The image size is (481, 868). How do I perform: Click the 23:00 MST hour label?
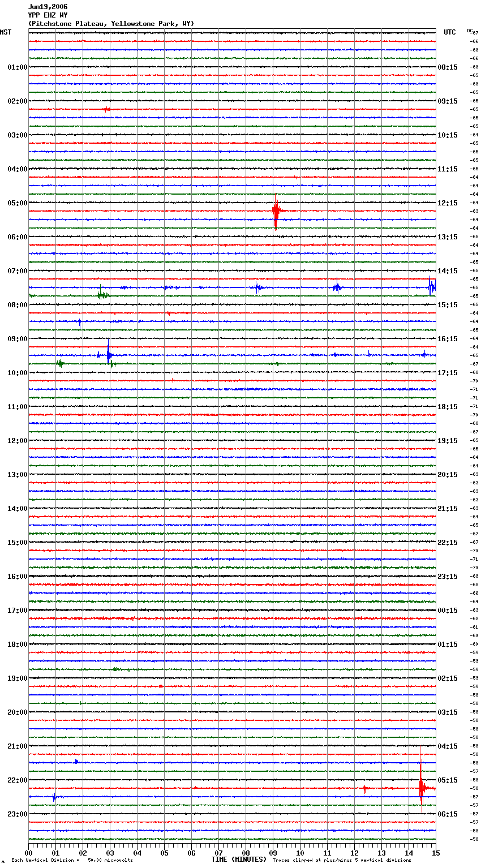coord(17,814)
